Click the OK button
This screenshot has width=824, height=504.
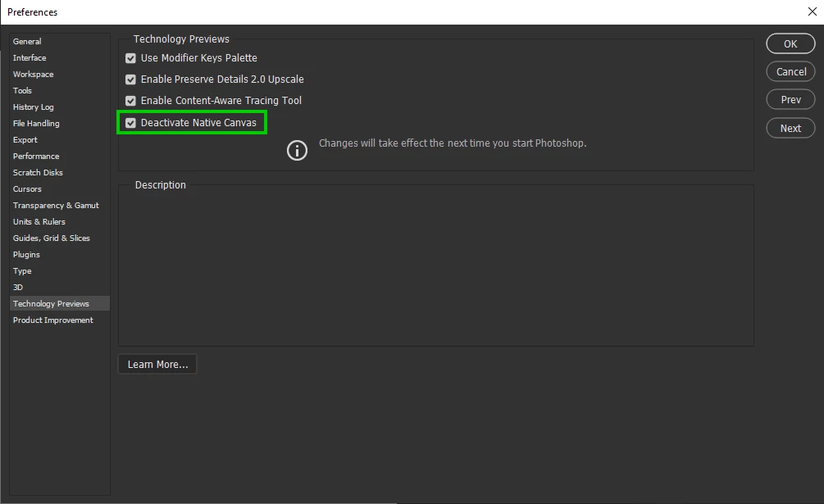[790, 43]
